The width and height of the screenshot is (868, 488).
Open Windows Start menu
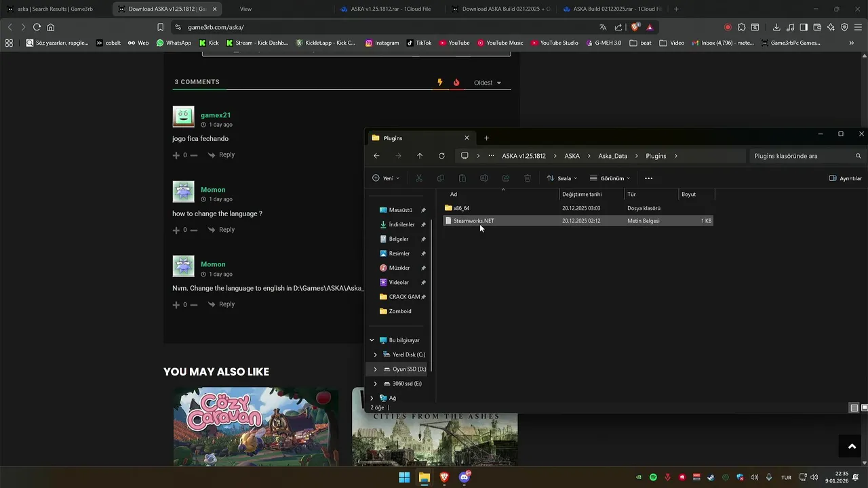(404, 477)
